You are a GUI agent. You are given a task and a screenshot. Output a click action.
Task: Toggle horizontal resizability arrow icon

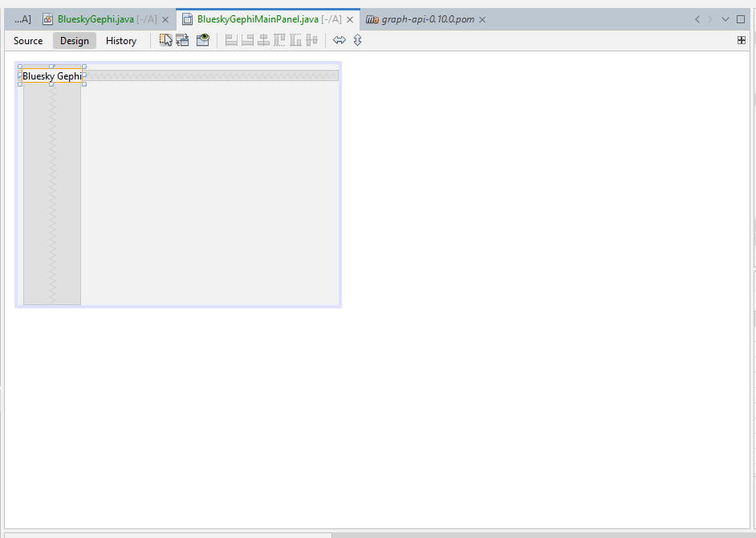[x=339, y=40]
